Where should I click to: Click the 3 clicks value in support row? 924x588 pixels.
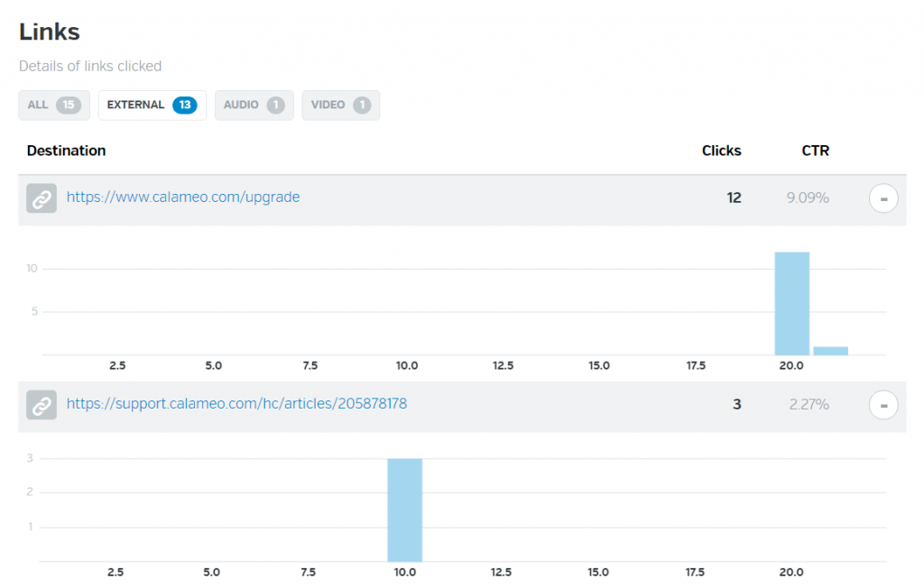[x=736, y=405]
